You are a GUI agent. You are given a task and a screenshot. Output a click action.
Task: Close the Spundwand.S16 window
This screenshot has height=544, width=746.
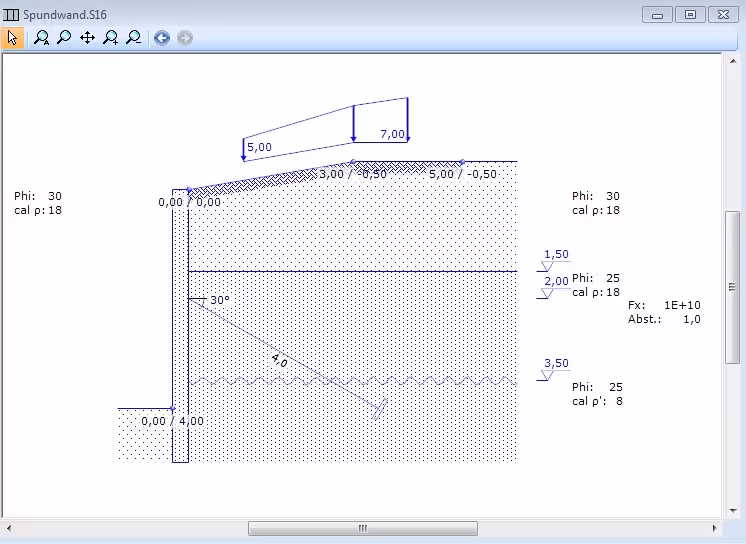click(x=722, y=14)
